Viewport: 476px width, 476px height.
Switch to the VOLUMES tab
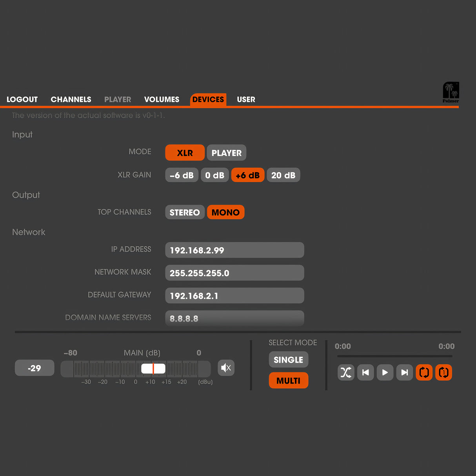coord(162,100)
